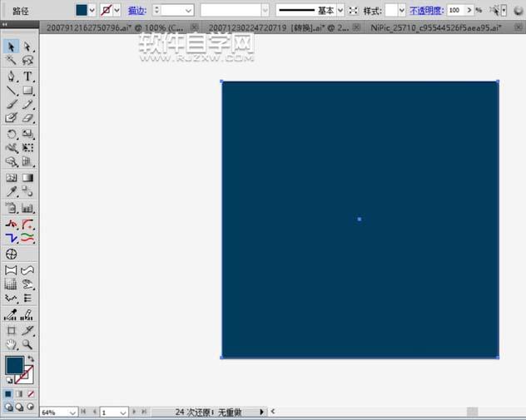Screen dimensions: 526x420
Task: Select the Type tool
Action: pyautogui.click(x=27, y=77)
